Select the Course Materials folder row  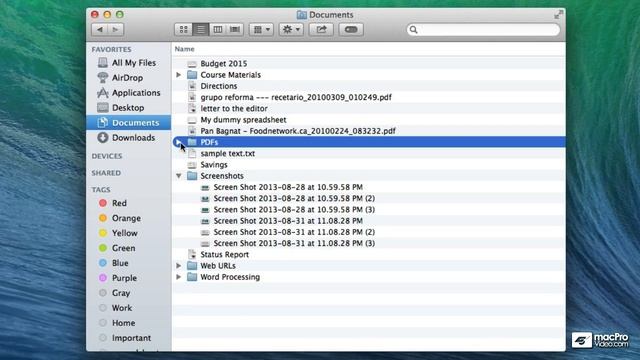[369, 75]
